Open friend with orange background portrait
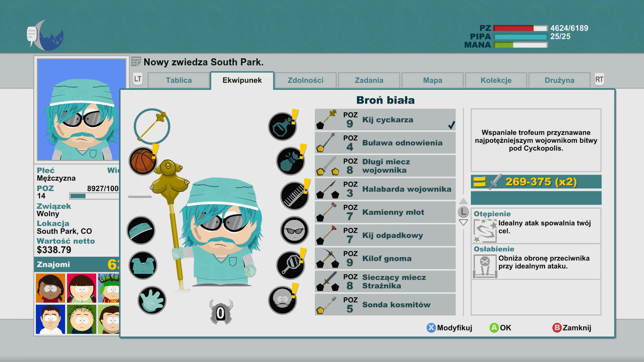 pyautogui.click(x=50, y=288)
